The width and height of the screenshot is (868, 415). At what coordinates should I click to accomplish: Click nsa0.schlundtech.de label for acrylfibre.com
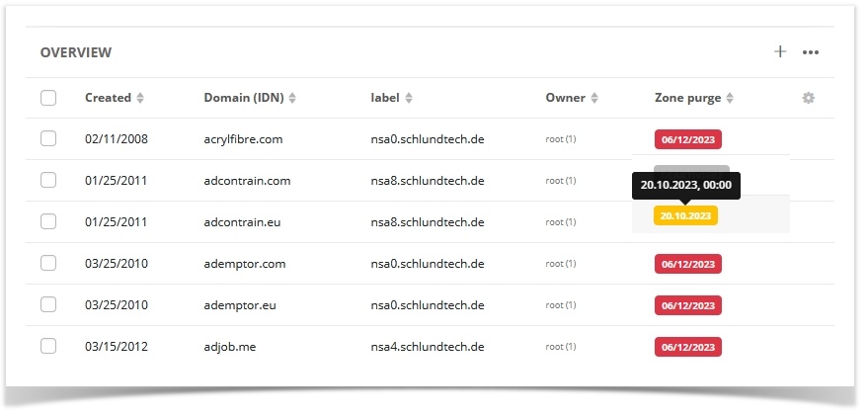click(x=428, y=139)
